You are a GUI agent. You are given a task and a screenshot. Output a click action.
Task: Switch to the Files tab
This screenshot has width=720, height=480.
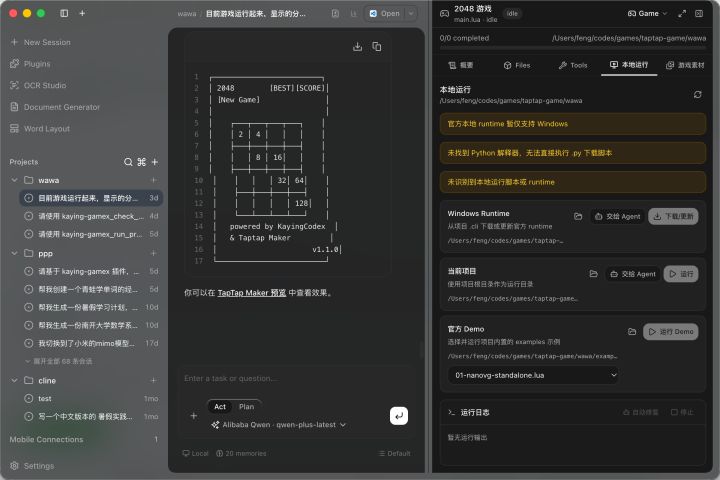point(517,65)
